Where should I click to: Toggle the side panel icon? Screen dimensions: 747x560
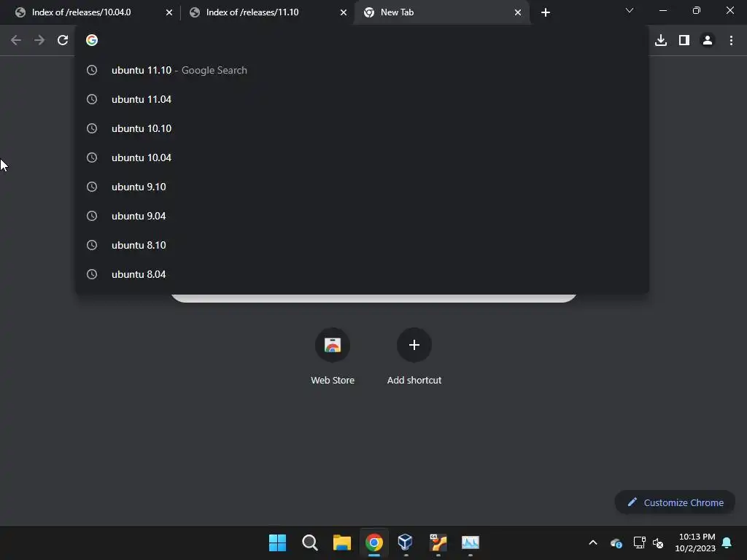[x=684, y=41]
